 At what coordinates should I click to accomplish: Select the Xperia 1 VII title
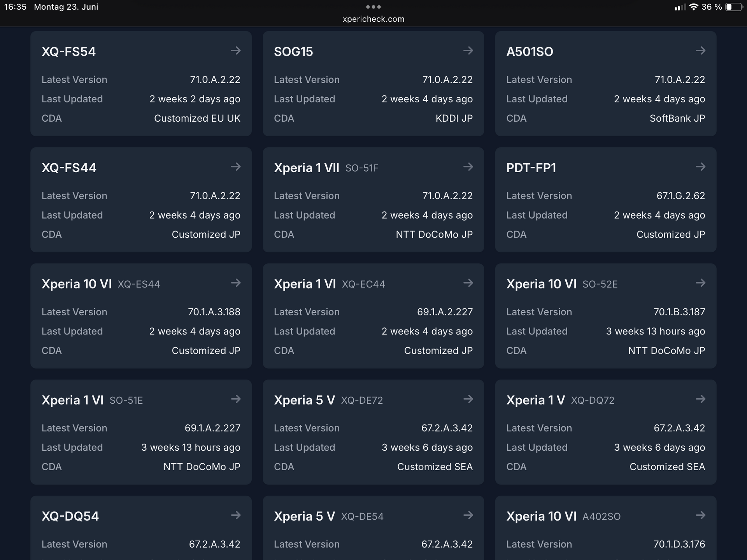[x=307, y=168]
